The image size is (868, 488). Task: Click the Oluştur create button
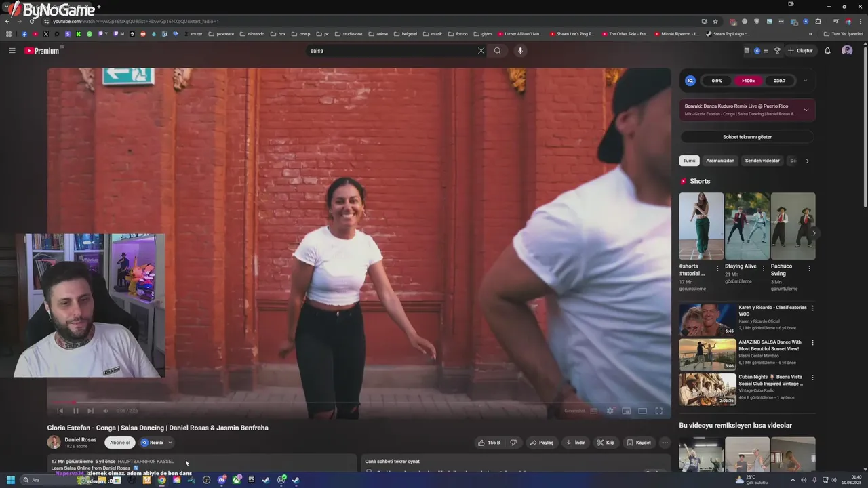coord(800,51)
